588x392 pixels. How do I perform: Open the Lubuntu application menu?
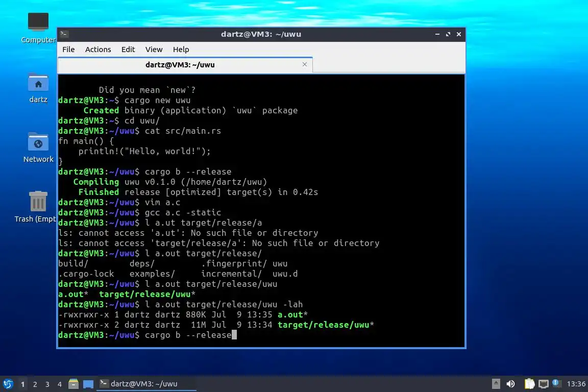[x=8, y=384]
